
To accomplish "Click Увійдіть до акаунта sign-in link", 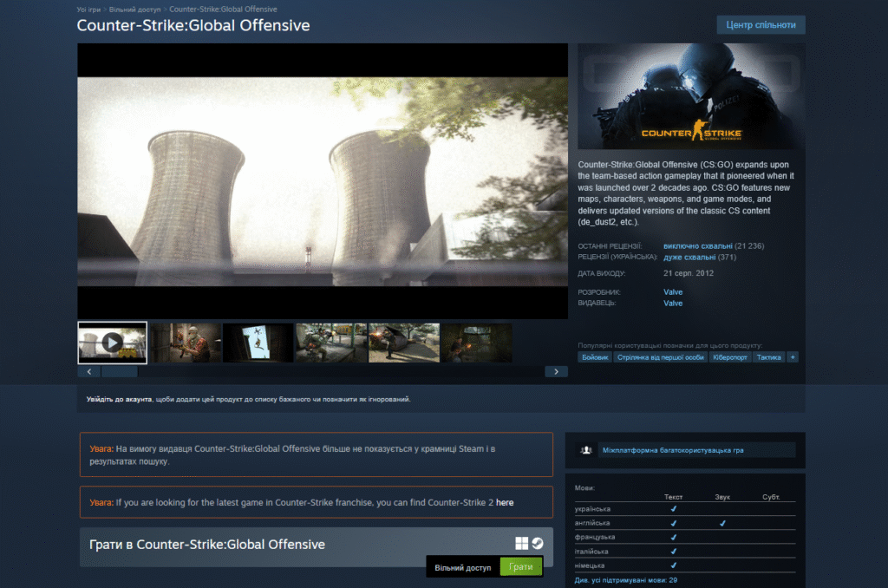I will pyautogui.click(x=118, y=399).
